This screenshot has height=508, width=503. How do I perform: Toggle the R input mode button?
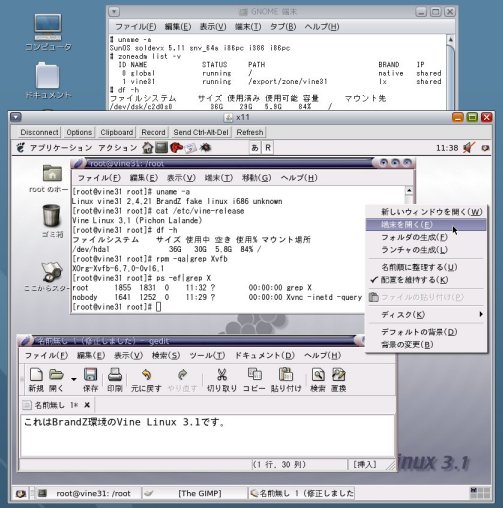(268, 148)
